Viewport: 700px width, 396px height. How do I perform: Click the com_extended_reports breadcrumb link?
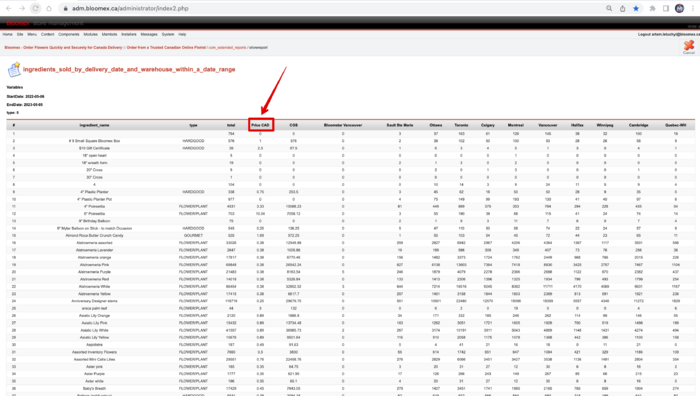point(228,47)
